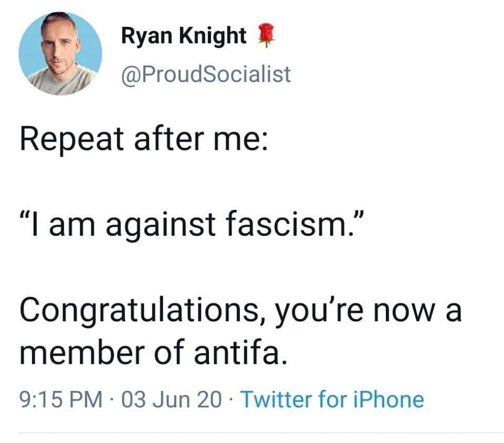Viewport: 504px width, 443px height.
Task: Click the rose emoji beside Ryan Knight
Action: 264,37
